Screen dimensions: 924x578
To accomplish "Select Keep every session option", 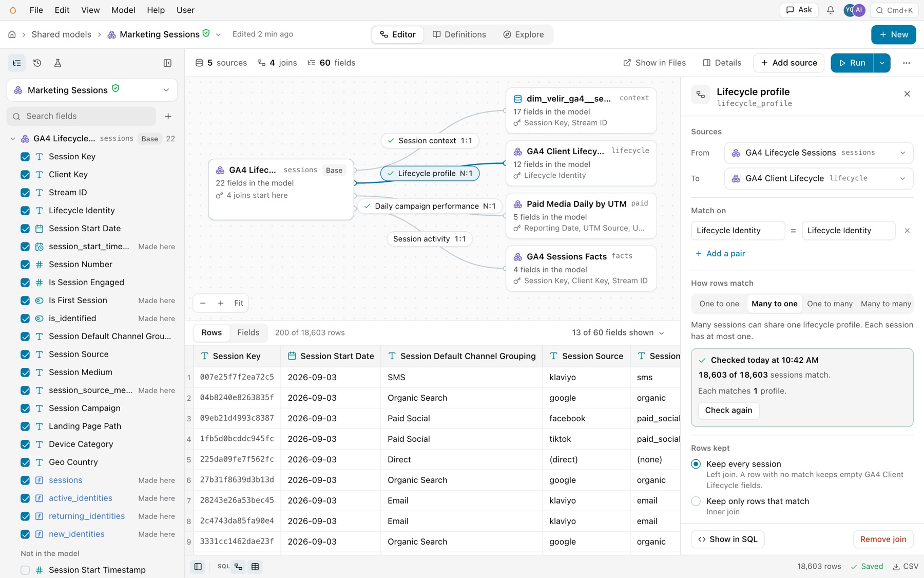I will tap(696, 464).
